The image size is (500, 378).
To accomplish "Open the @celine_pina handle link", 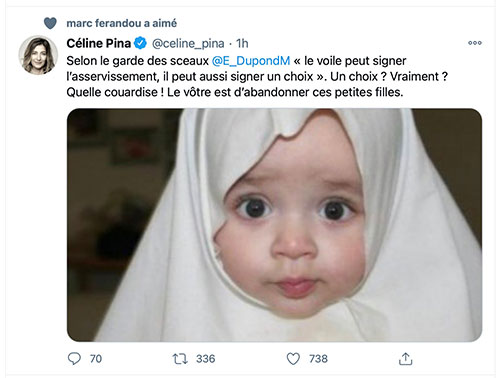I will pyautogui.click(x=188, y=44).
